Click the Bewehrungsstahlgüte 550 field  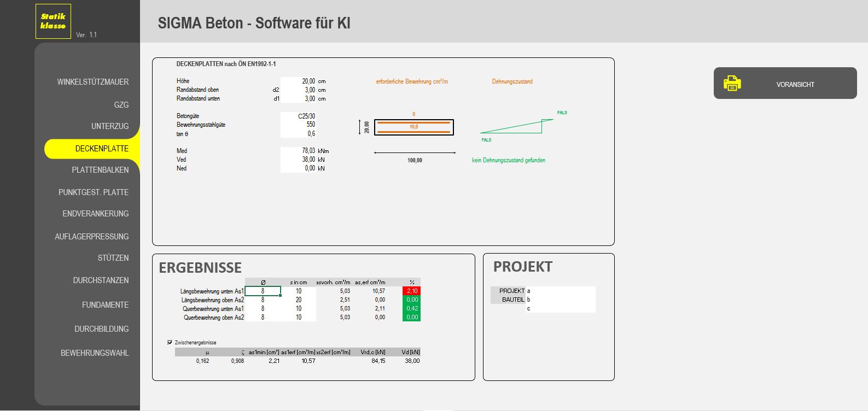click(x=298, y=125)
